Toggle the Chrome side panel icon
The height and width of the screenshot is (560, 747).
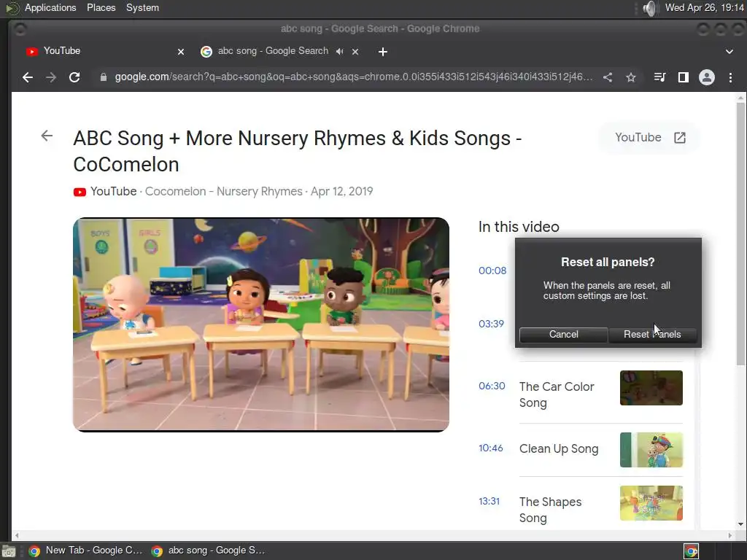coord(683,77)
